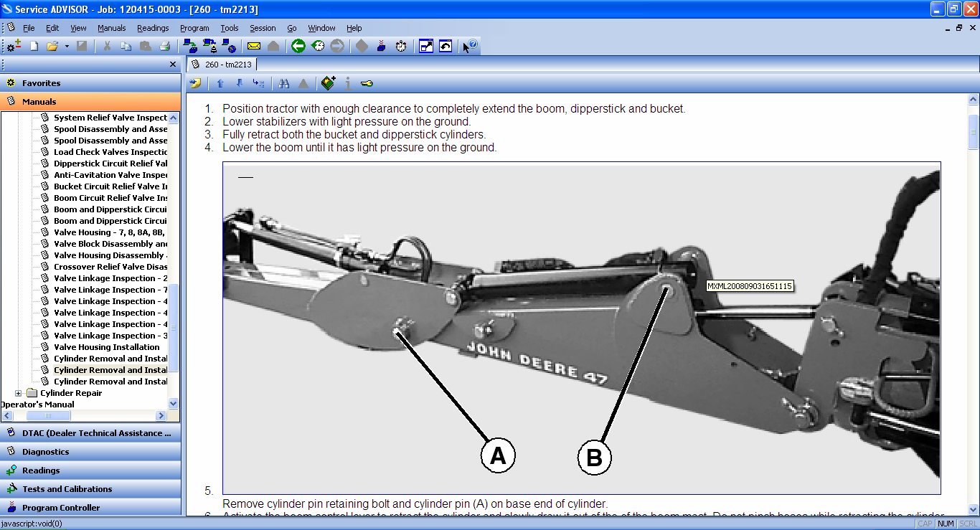This screenshot has width=980, height=530.
Task: Select 'Valve Housing Disassembly' tree item
Action: coord(110,255)
